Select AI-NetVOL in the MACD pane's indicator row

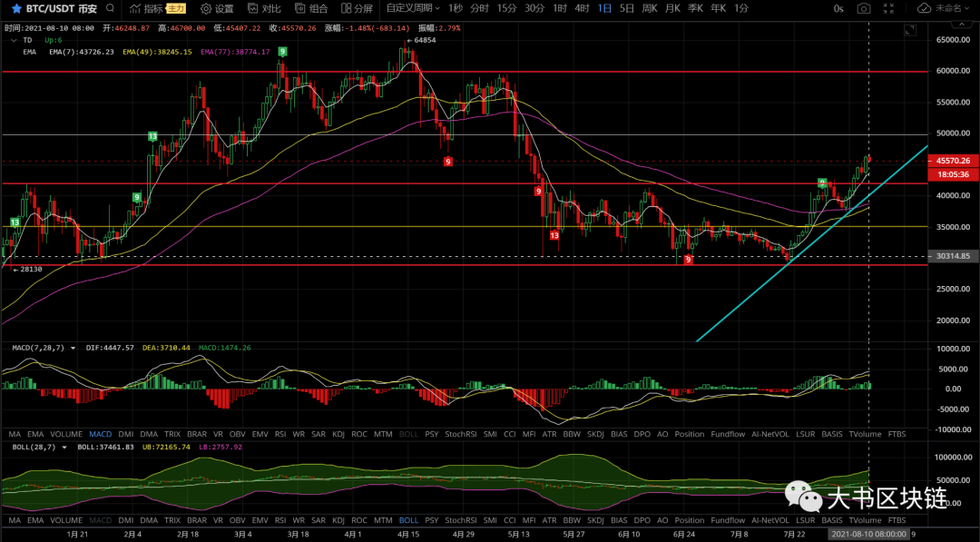(x=770, y=434)
